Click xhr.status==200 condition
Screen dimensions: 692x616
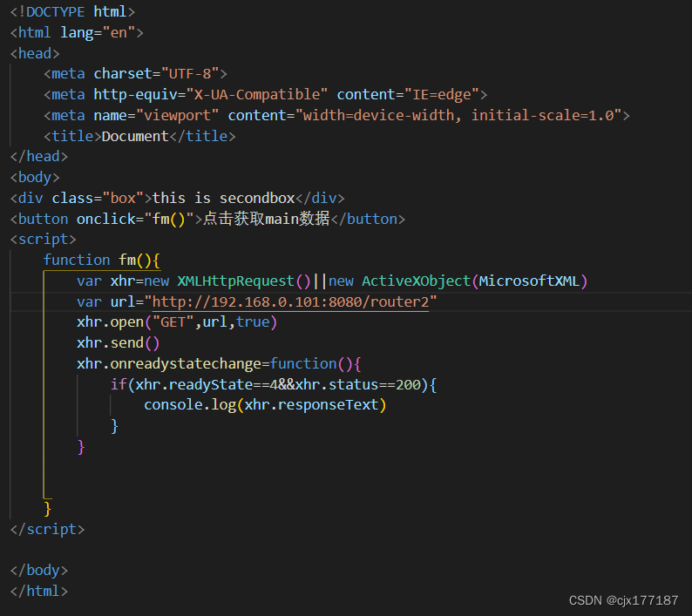click(358, 384)
